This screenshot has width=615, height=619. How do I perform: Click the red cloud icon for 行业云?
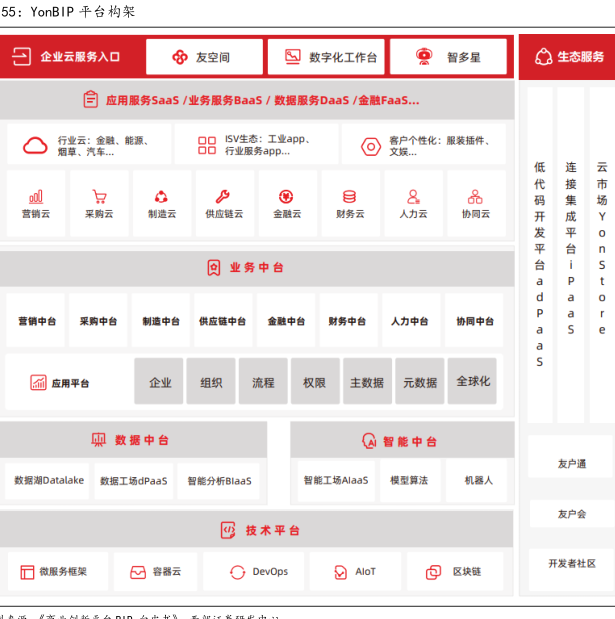pos(35,145)
